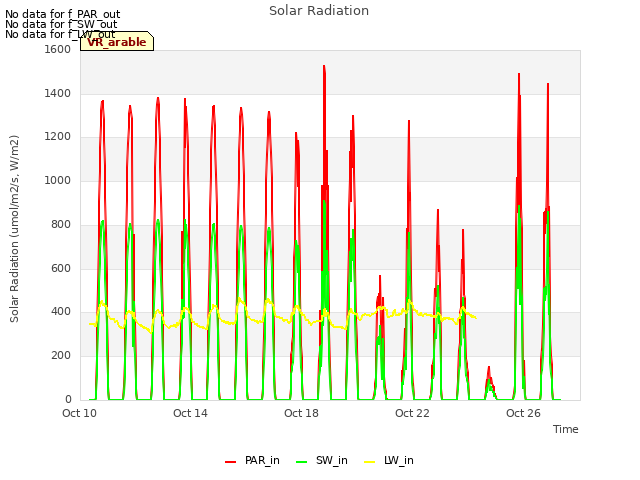The width and height of the screenshot is (640, 480).
Task: Click the 1000 y-axis tick label
Action: point(58,180)
